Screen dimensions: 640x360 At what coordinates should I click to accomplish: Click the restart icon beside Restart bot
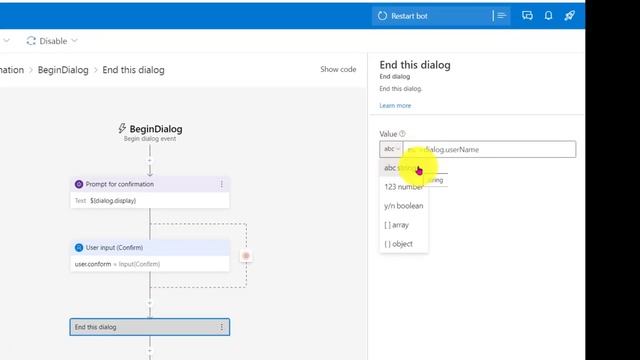point(382,16)
